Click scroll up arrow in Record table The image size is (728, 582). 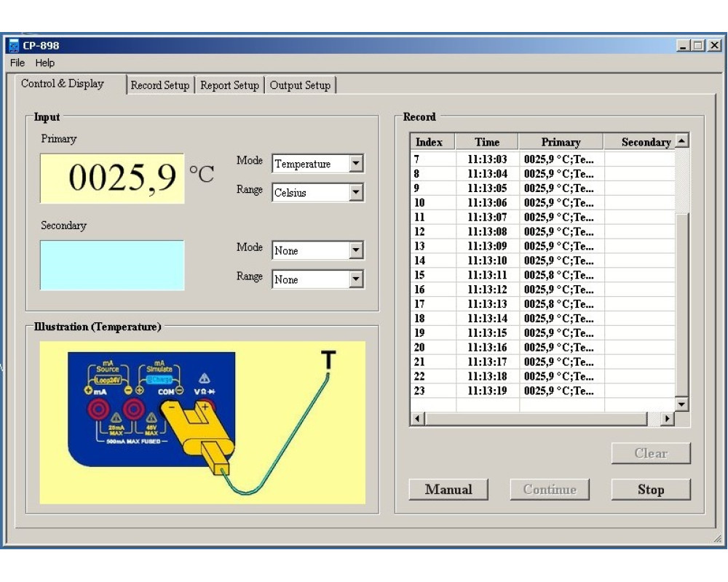click(x=681, y=142)
